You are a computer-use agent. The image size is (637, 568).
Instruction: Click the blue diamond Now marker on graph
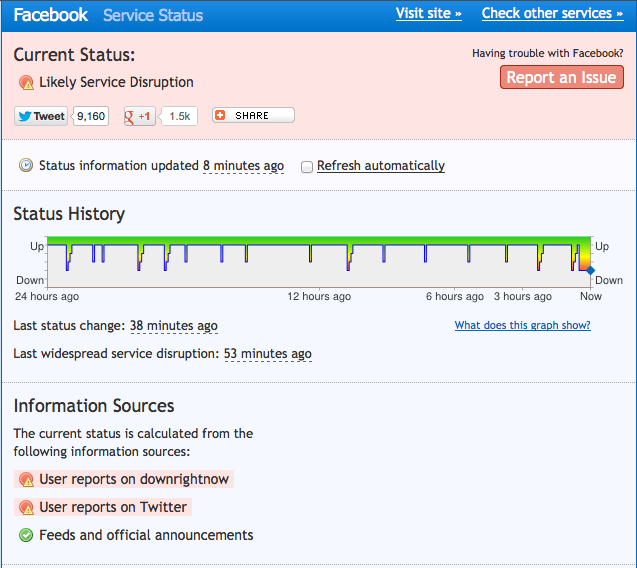(x=590, y=270)
